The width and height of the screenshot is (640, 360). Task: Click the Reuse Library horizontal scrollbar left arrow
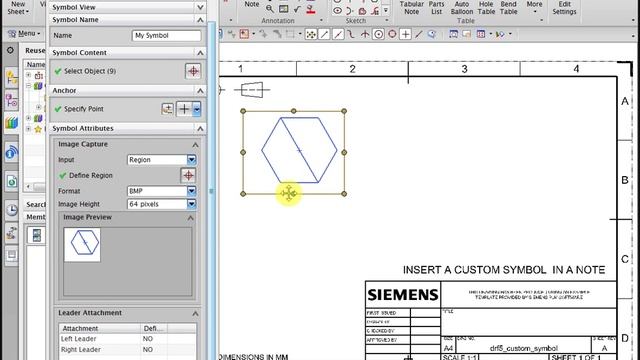(x=28, y=187)
